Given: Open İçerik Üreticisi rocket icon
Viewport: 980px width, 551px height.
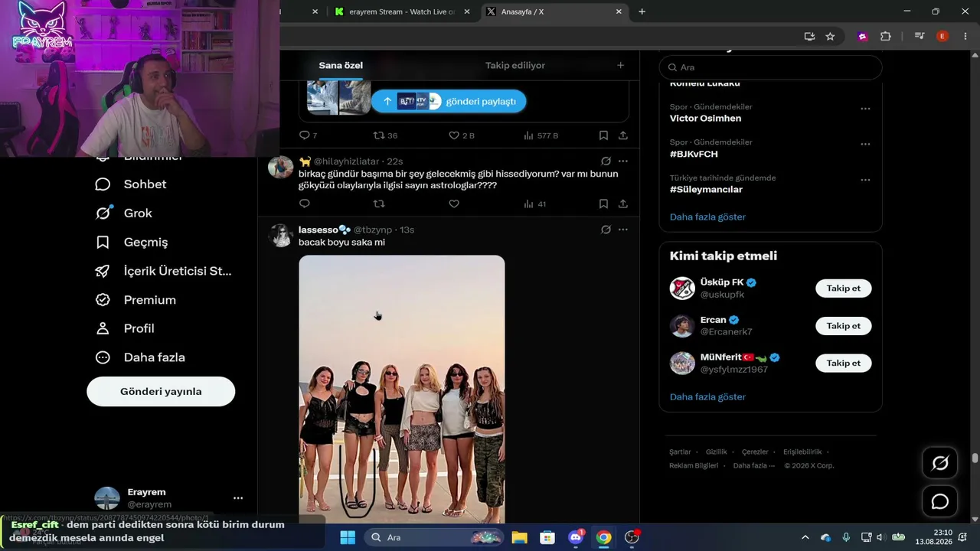Looking at the screenshot, I should click(x=103, y=271).
